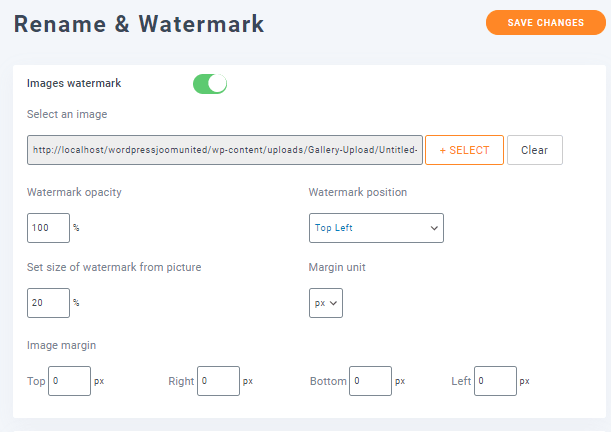Screen dimensions: 611x432
Task: Click the Rename & Watermark heading
Action: [139, 24]
